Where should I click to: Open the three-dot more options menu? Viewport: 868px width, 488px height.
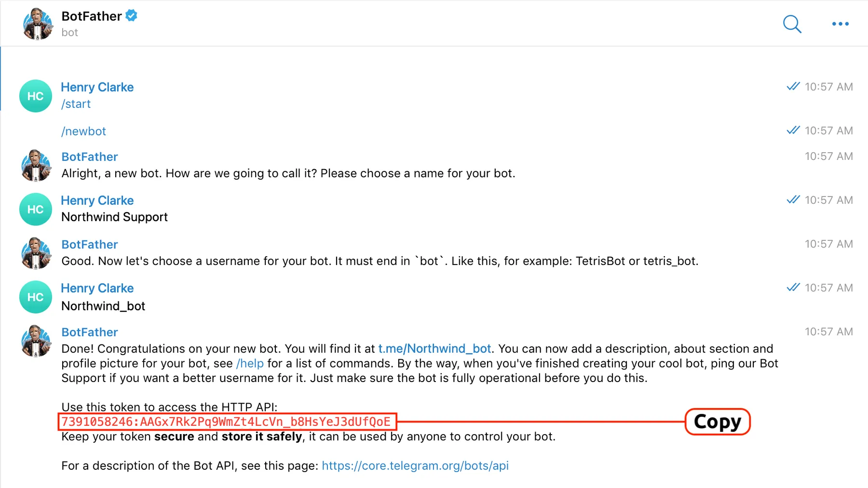point(840,24)
